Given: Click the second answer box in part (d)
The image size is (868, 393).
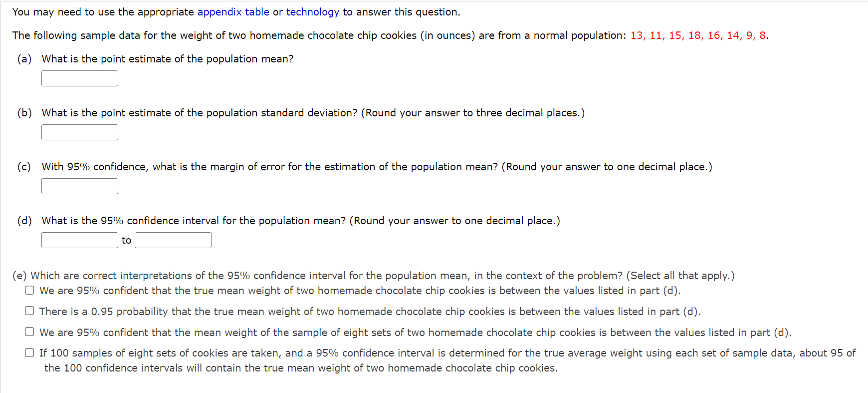Looking at the screenshot, I should (173, 240).
